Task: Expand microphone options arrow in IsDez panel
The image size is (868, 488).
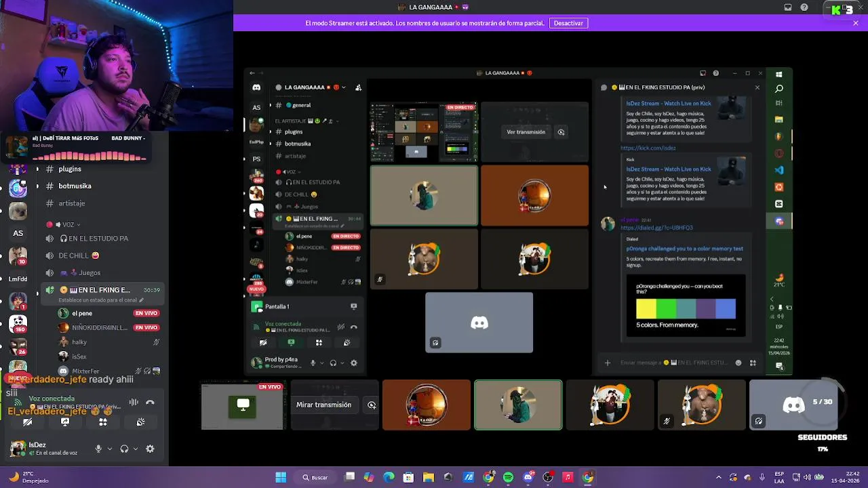Action: 110,449
